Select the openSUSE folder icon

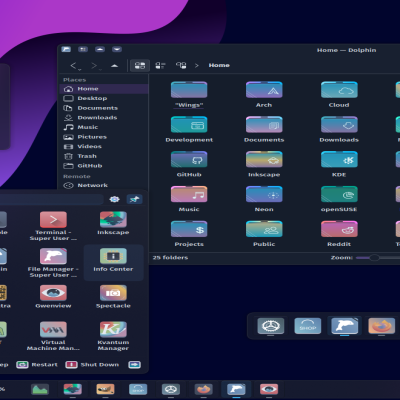tap(339, 194)
